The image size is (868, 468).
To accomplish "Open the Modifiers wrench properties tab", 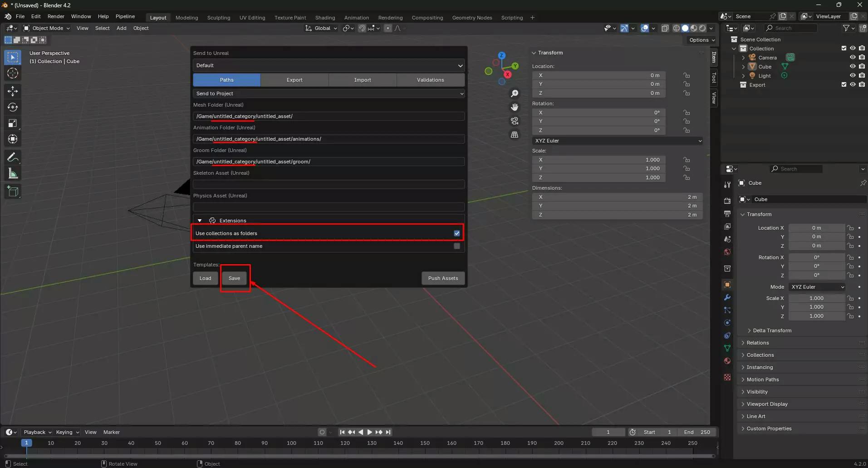I will coord(727,297).
